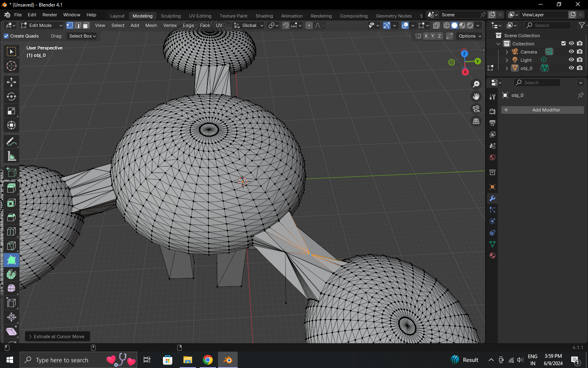Screen dimensions: 588x368
Task: Open the Material properties tab
Action: point(492,256)
